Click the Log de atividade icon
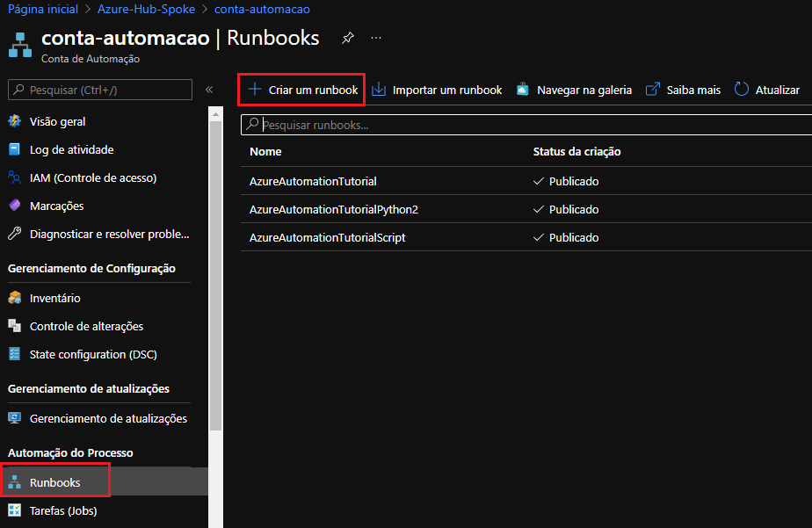 (x=14, y=149)
